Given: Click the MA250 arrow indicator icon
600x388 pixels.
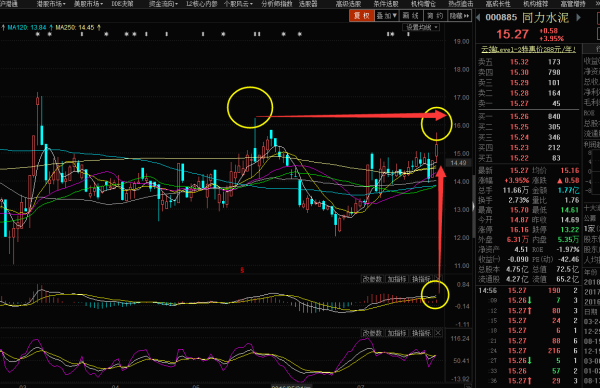Looking at the screenshot, I should [x=99, y=28].
